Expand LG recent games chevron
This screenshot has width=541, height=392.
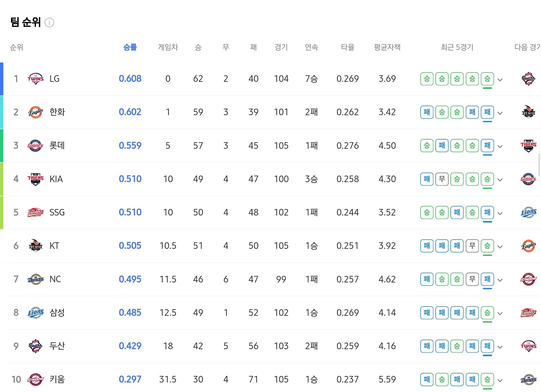click(500, 80)
